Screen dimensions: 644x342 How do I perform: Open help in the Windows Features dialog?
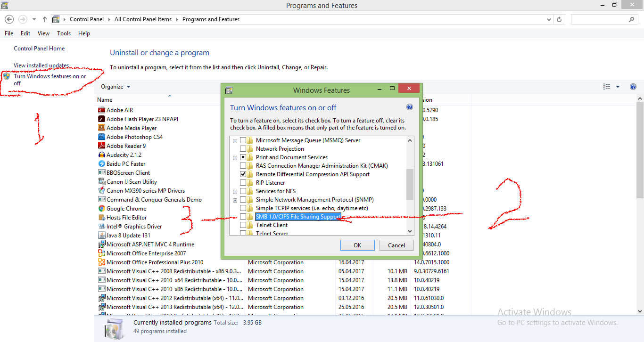pos(409,107)
